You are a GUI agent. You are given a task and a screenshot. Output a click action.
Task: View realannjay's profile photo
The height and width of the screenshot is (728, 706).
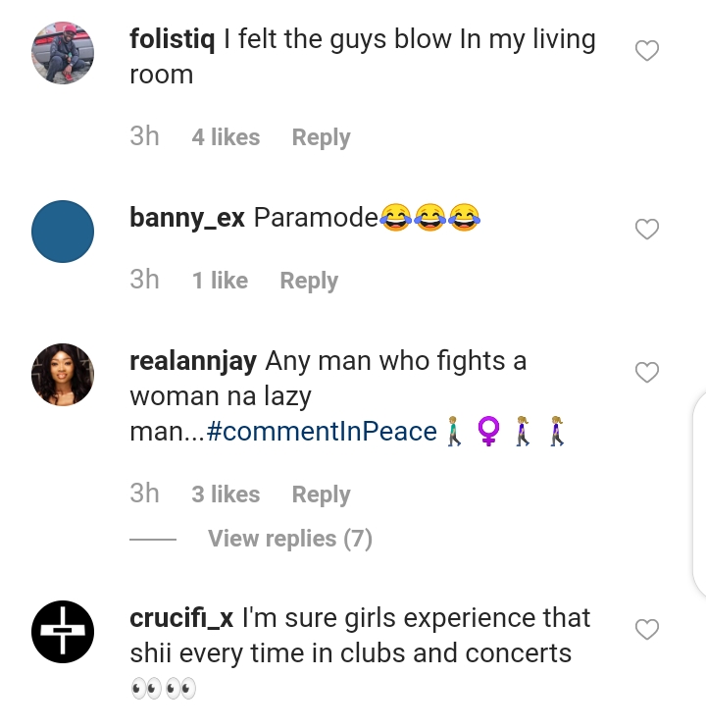pyautogui.click(x=63, y=374)
